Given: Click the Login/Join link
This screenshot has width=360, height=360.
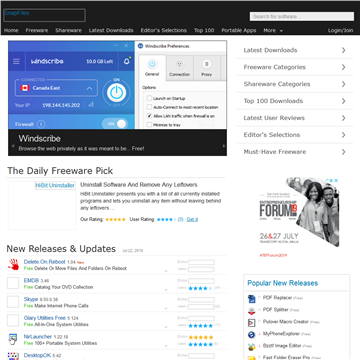Looking at the screenshot, I should pyautogui.click(x=340, y=30).
